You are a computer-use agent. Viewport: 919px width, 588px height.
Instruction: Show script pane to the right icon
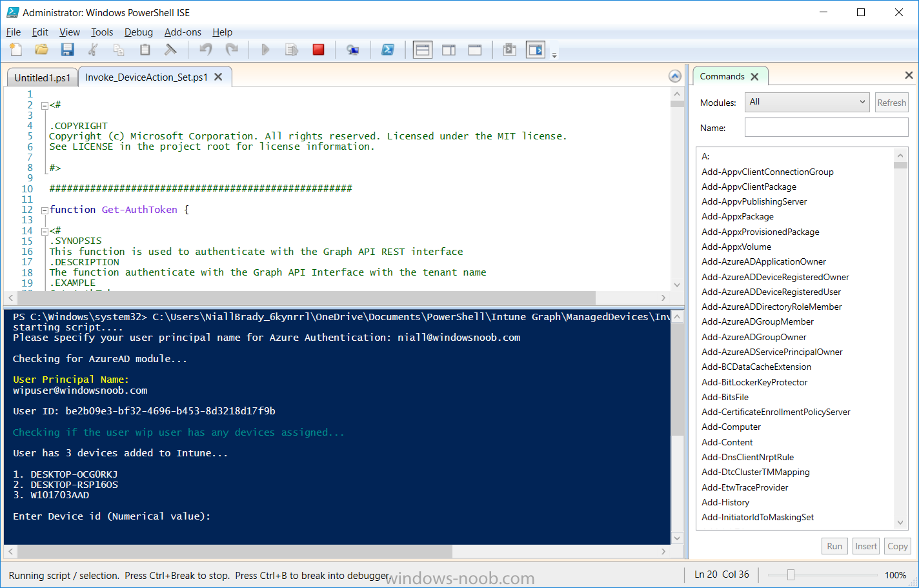[449, 50]
